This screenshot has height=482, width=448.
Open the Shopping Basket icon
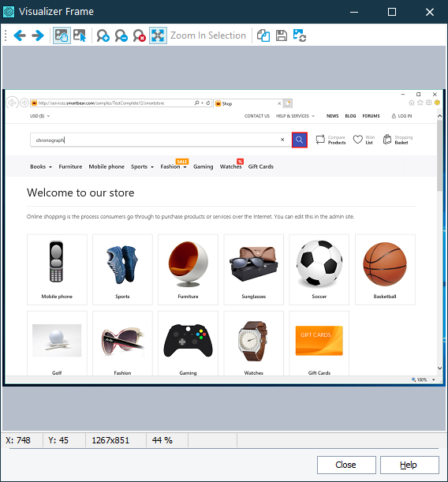coord(387,140)
